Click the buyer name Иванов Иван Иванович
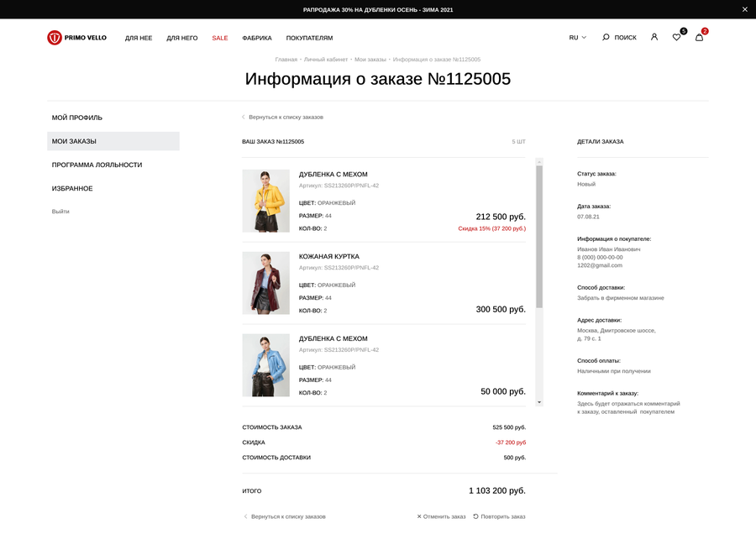The height and width of the screenshot is (534, 756). coord(608,249)
